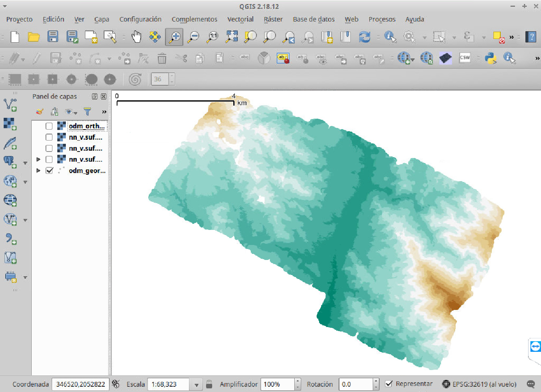The width and height of the screenshot is (541, 392).
Task: Click the Zoom In magnifier tool
Action: [174, 37]
